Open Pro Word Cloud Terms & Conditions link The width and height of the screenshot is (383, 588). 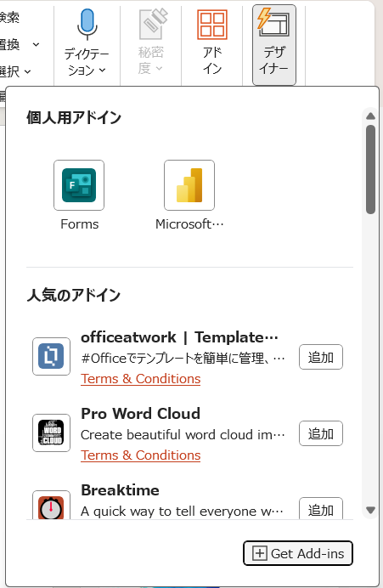[140, 455]
